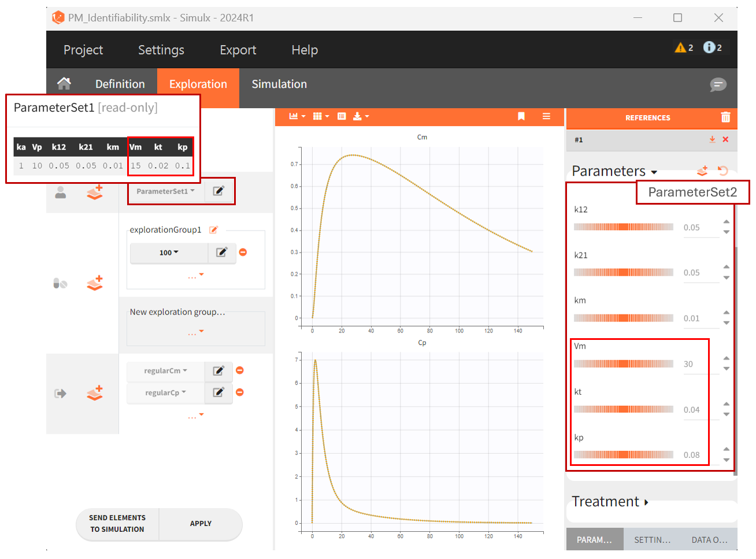Collapse the Parameters section
This screenshot has width=756, height=559.
pyautogui.click(x=614, y=171)
